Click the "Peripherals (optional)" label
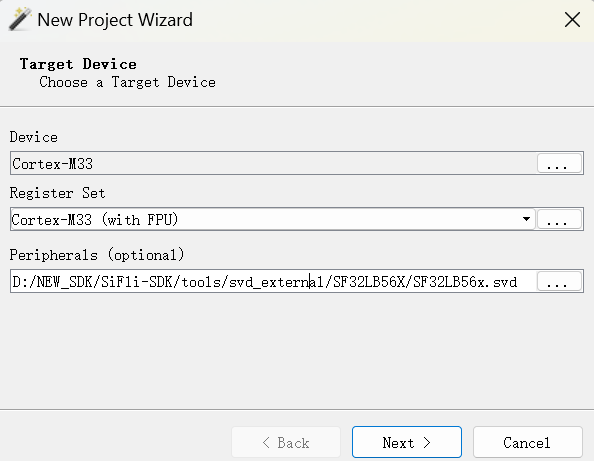 [97, 255]
